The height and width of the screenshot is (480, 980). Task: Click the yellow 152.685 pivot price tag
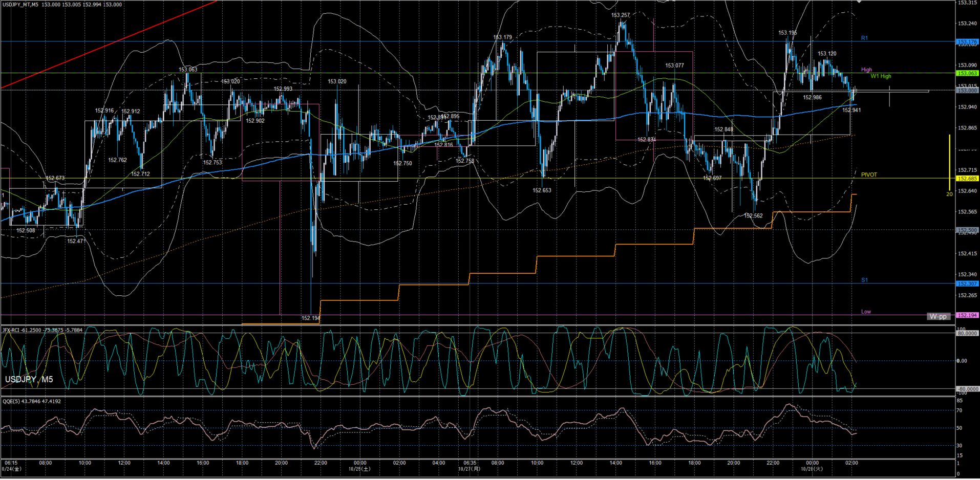[967, 179]
